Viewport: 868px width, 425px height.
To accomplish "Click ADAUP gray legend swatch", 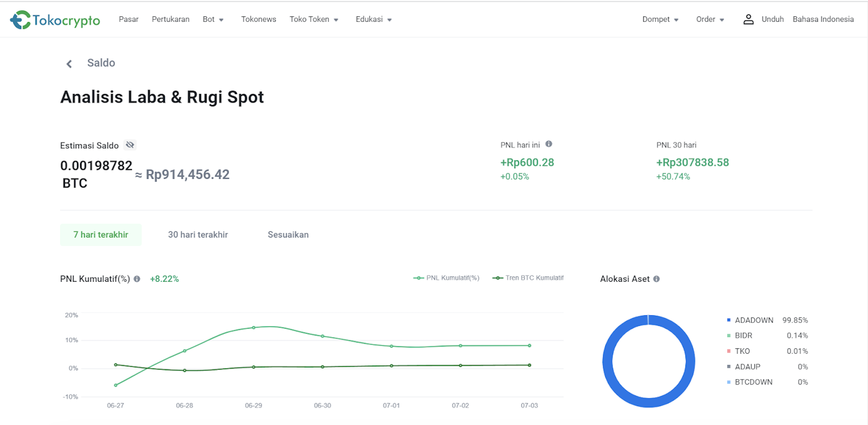I will [729, 366].
